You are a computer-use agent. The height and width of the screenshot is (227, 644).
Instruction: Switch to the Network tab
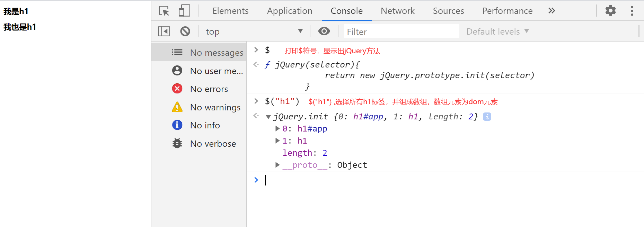coord(397,11)
